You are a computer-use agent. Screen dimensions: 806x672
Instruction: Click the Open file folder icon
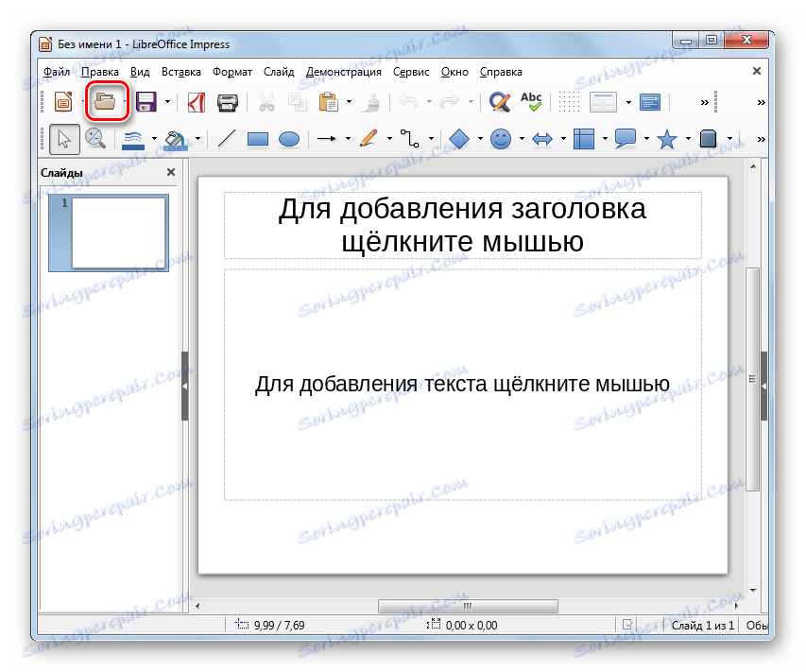[105, 101]
